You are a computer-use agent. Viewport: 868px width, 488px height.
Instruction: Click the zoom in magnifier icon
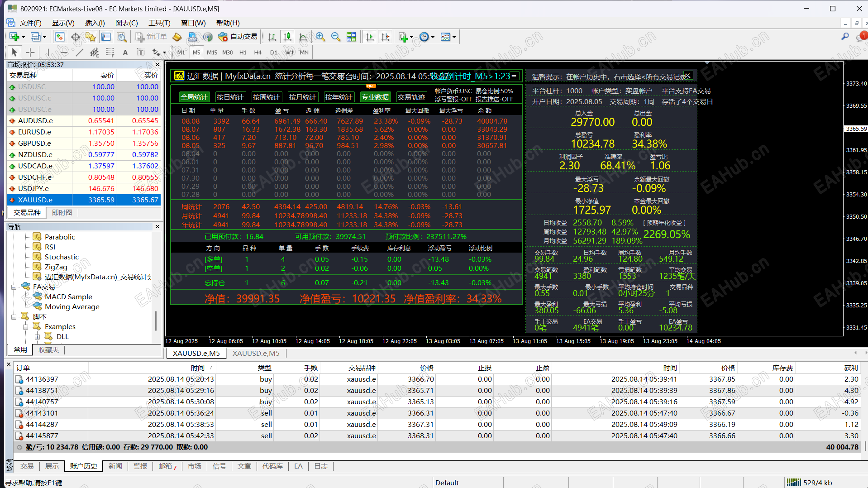click(x=320, y=37)
